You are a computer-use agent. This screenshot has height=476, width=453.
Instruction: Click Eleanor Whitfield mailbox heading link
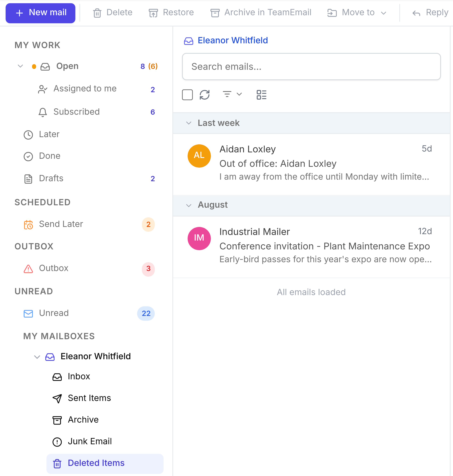tap(233, 40)
